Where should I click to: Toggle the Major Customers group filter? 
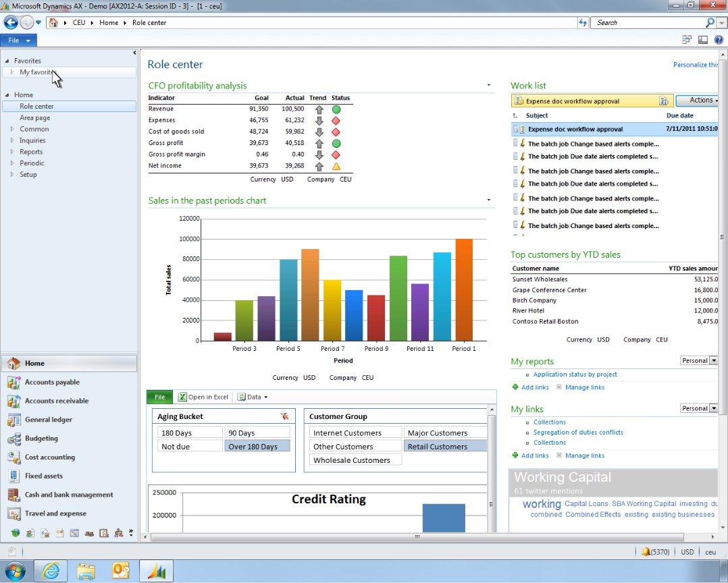tap(445, 433)
